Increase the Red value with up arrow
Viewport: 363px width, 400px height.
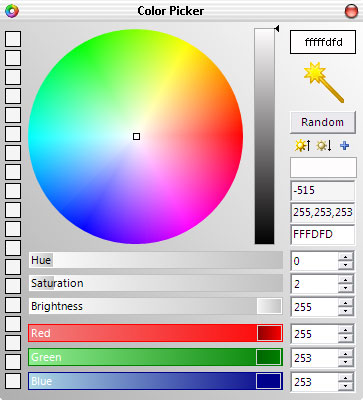click(x=345, y=330)
